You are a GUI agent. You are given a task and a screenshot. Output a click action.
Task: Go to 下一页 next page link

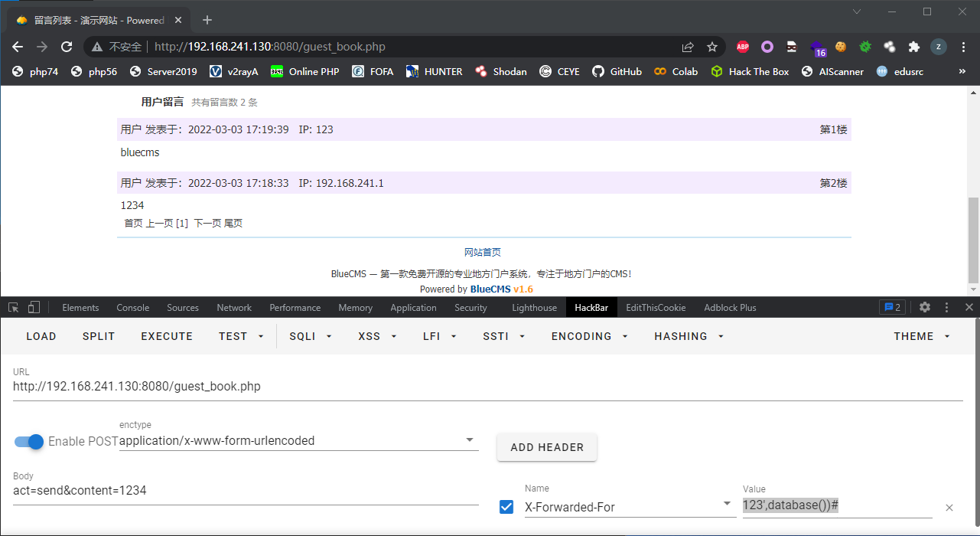pyautogui.click(x=207, y=223)
